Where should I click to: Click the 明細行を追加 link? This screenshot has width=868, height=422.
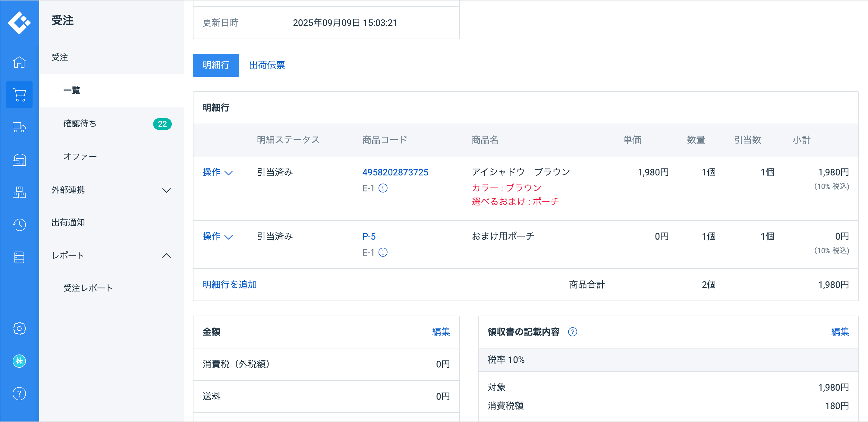point(229,285)
